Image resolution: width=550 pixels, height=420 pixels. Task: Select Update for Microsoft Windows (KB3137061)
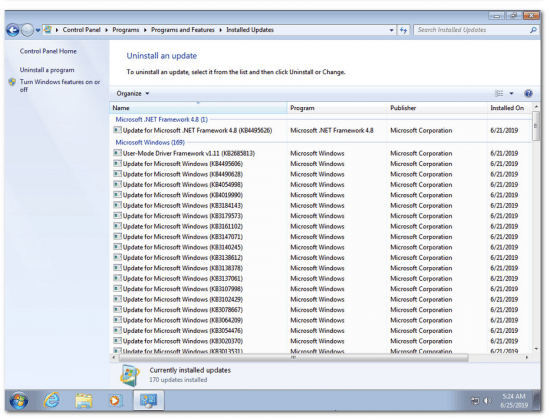321,279
